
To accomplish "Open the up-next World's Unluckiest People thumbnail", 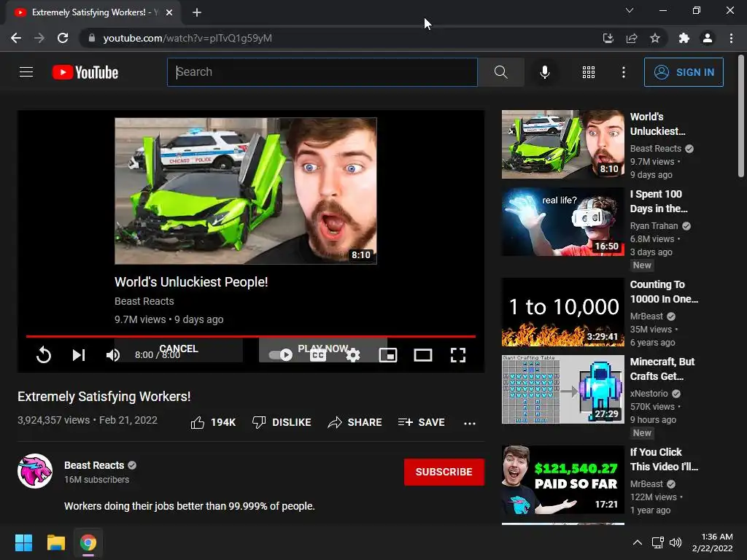I will coord(246,191).
